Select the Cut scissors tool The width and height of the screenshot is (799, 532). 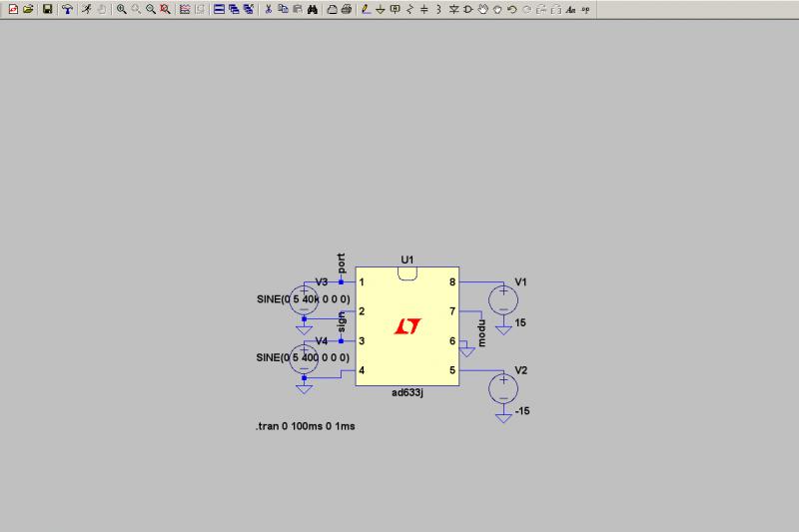click(268, 9)
